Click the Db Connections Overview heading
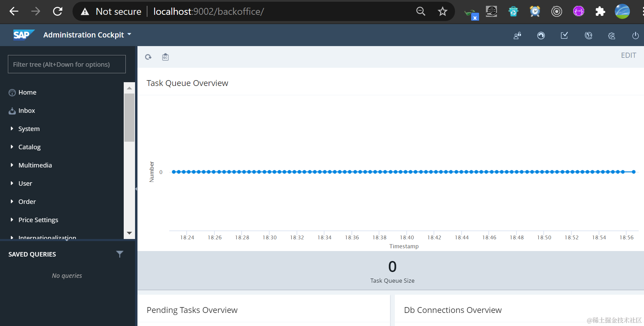The height and width of the screenshot is (326, 644). coord(453,310)
